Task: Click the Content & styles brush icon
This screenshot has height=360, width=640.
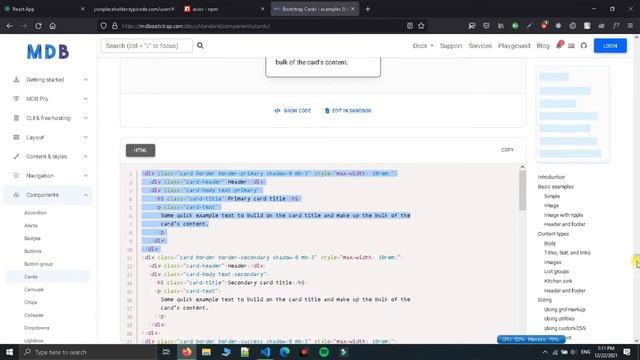Action: [x=16, y=156]
